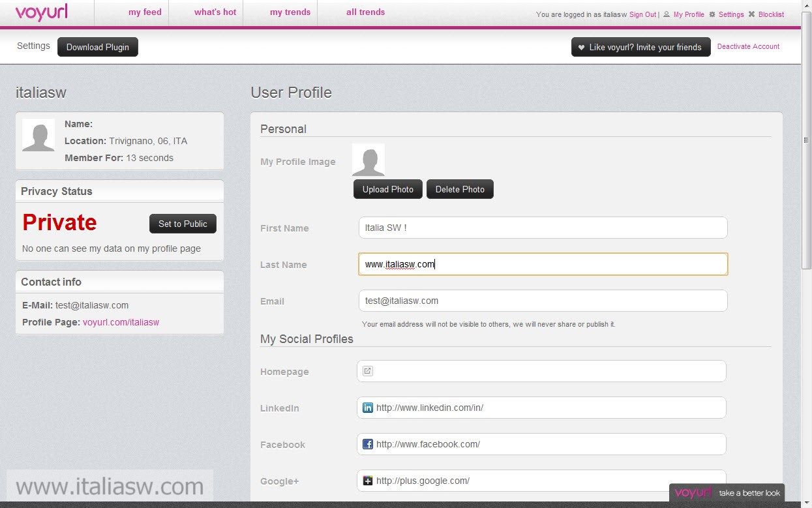Image resolution: width=812 pixels, height=508 pixels.
Task: Click Upload Photo button
Action: (388, 189)
